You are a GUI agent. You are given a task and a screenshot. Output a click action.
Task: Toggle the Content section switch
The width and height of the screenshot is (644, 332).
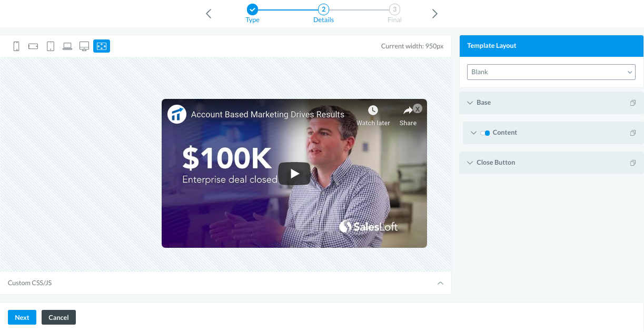486,133
